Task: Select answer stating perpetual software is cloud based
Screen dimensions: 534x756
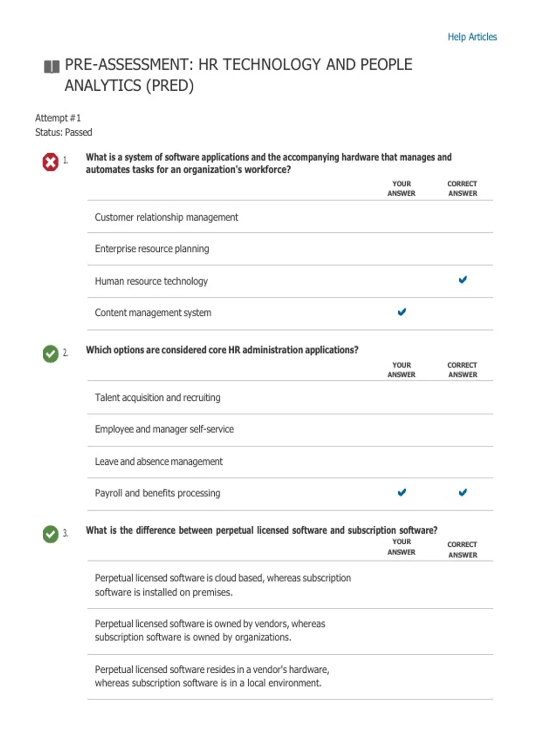Action: (x=290, y=585)
